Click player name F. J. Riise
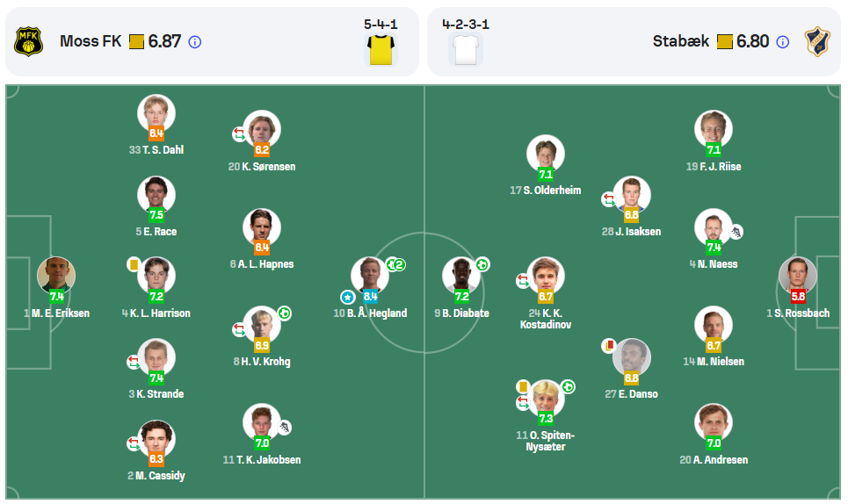The image size is (848, 504). [714, 166]
